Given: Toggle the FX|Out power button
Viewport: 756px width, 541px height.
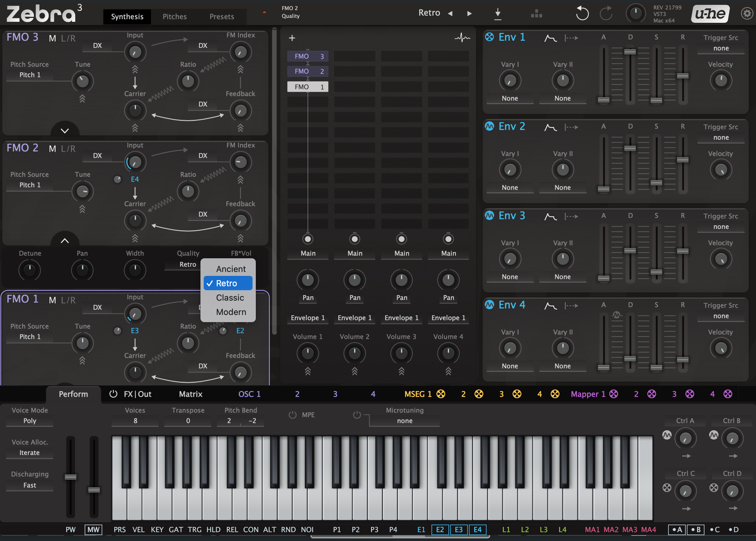Looking at the screenshot, I should (x=113, y=394).
